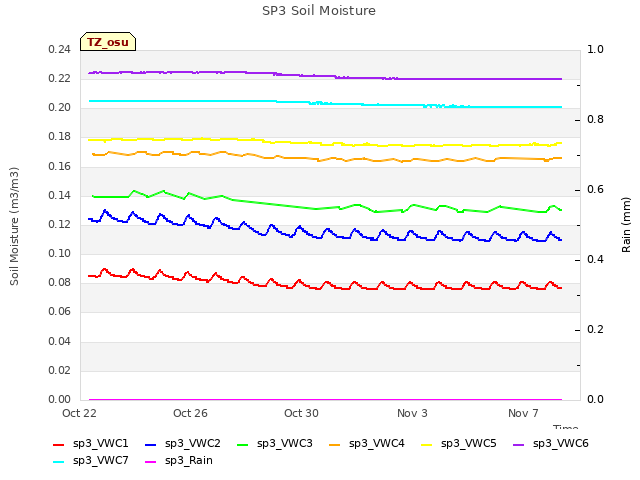The width and height of the screenshot is (640, 480).
Task: Toggle the sp3_Rain legend entry
Action: tap(179, 460)
